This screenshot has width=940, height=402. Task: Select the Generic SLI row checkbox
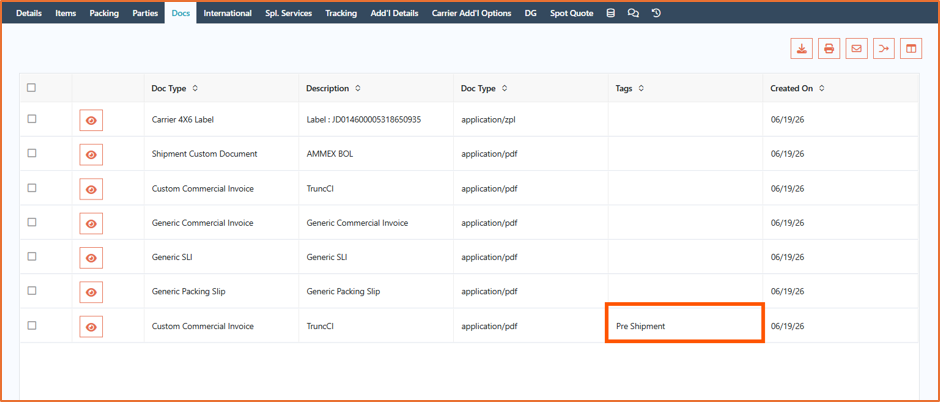[32, 256]
